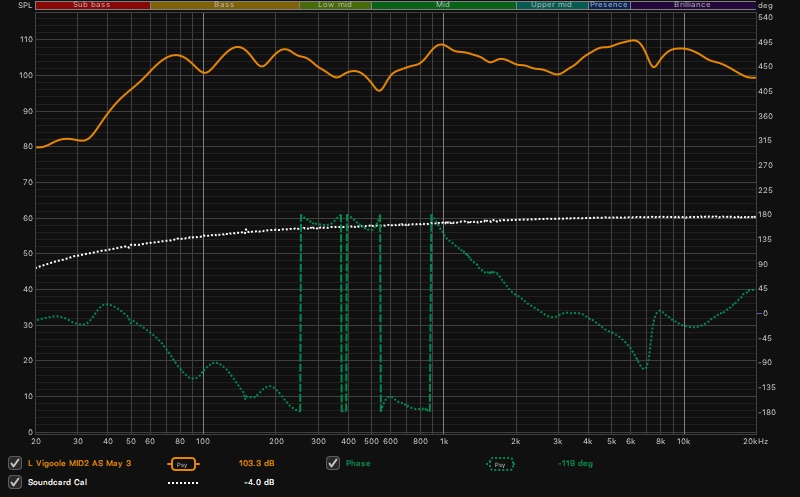Click the purple Brilliance band label

692,5
